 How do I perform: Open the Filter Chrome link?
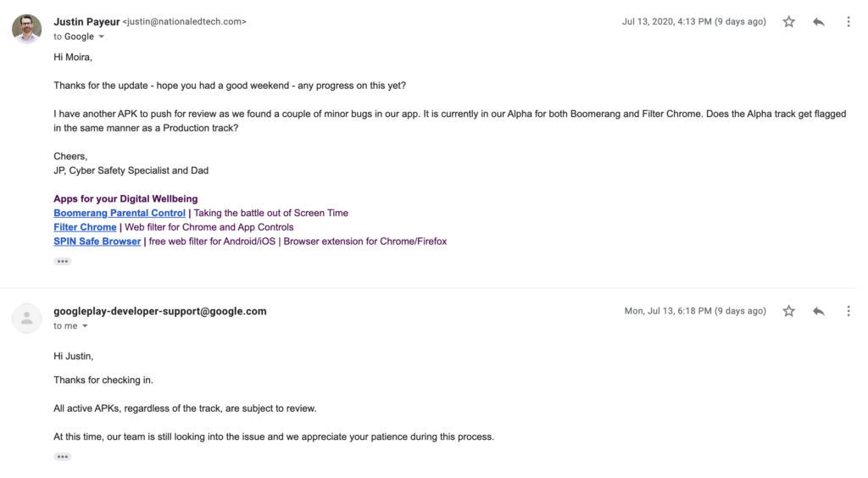[85, 227]
